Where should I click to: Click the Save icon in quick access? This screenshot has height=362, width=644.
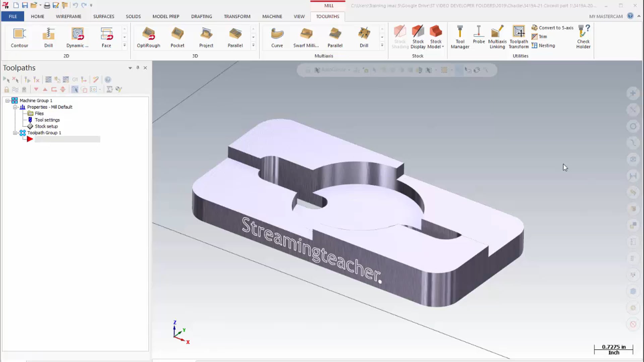(x=25, y=5)
